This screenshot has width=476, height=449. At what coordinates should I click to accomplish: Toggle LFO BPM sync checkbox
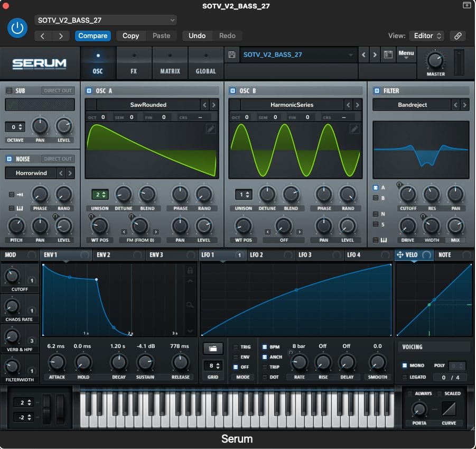(x=264, y=347)
